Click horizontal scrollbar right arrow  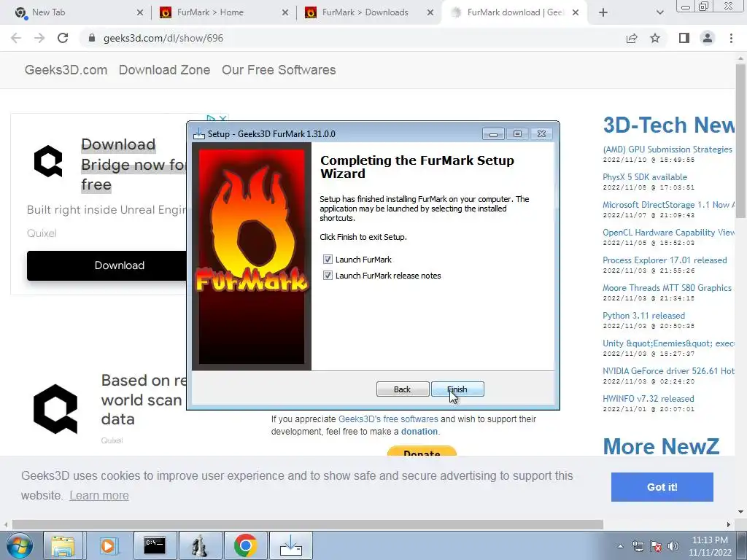pyautogui.click(x=729, y=524)
